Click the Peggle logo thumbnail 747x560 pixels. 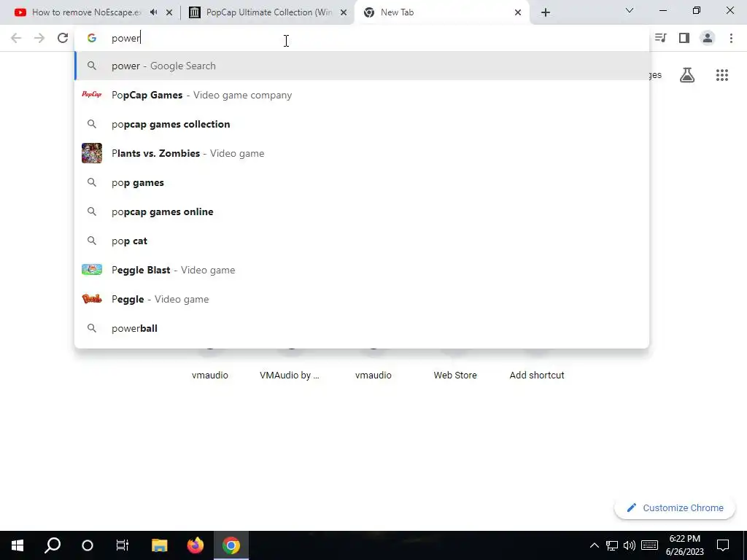tap(91, 299)
